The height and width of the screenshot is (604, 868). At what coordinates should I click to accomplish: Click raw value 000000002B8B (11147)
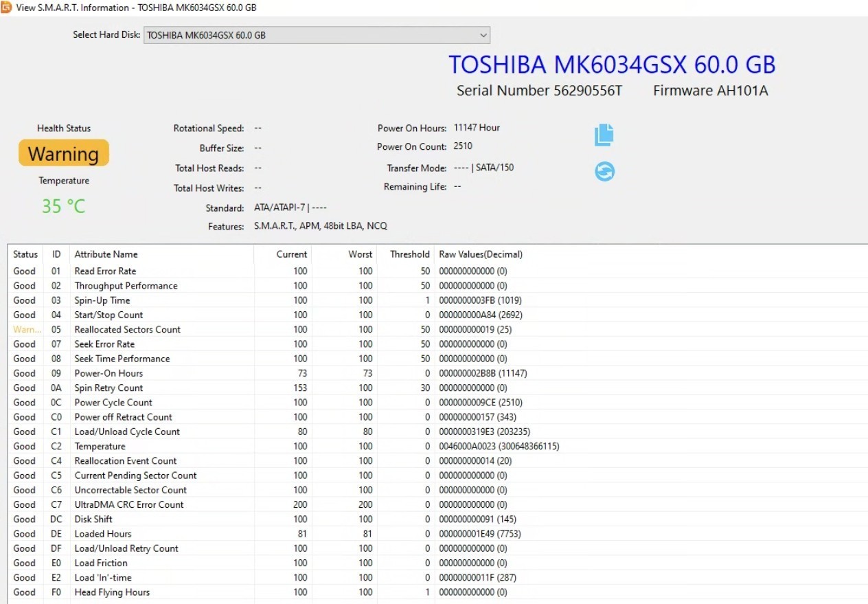pos(483,373)
